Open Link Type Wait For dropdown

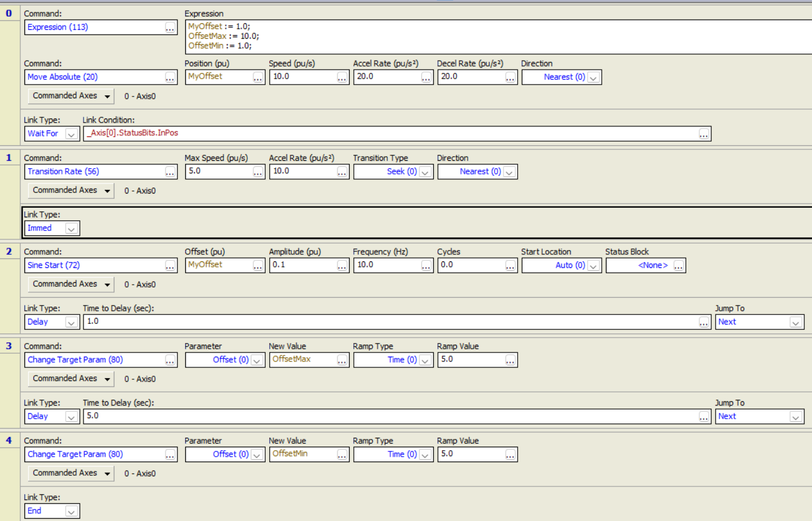click(71, 134)
